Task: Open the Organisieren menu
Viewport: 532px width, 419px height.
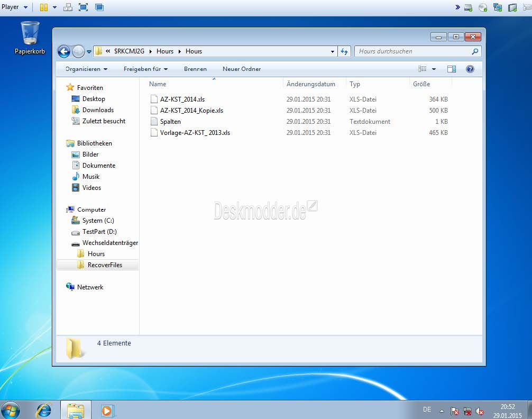Action: pyautogui.click(x=87, y=69)
